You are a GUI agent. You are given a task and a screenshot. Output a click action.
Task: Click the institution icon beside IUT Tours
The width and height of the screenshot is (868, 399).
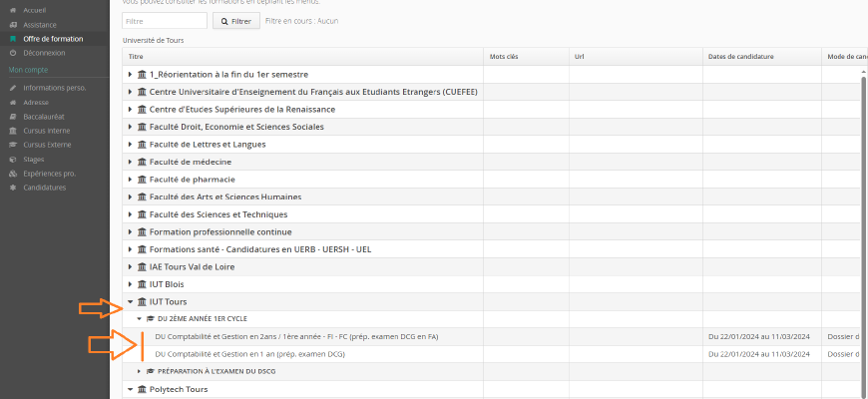click(x=142, y=301)
